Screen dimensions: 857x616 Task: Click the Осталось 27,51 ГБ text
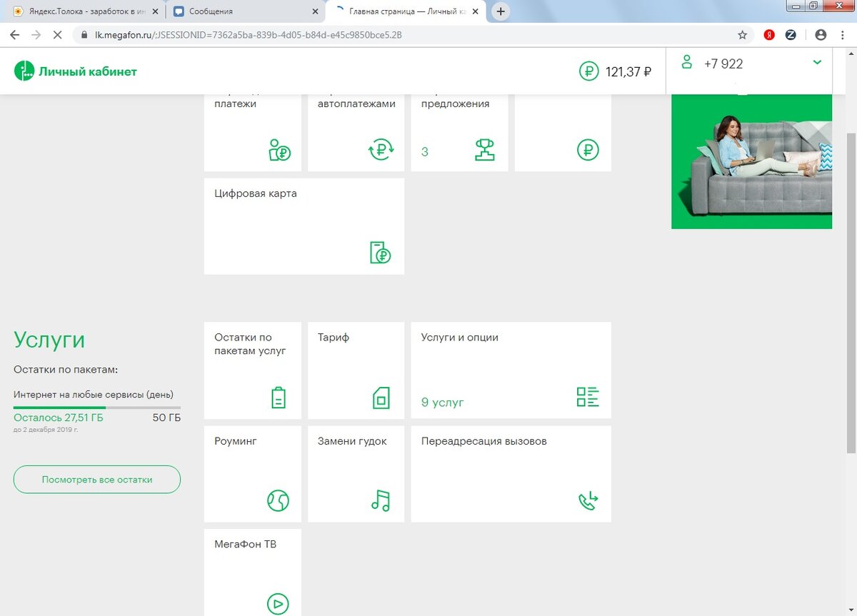59,418
